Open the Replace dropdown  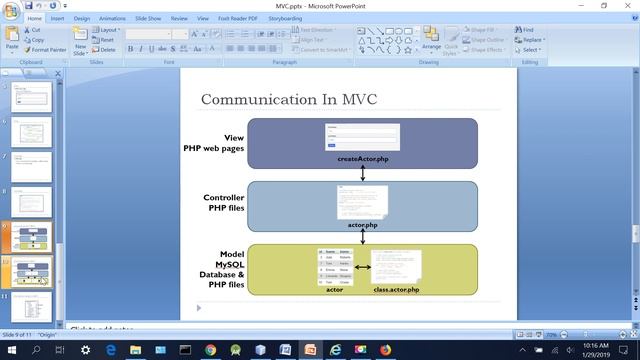530,40
